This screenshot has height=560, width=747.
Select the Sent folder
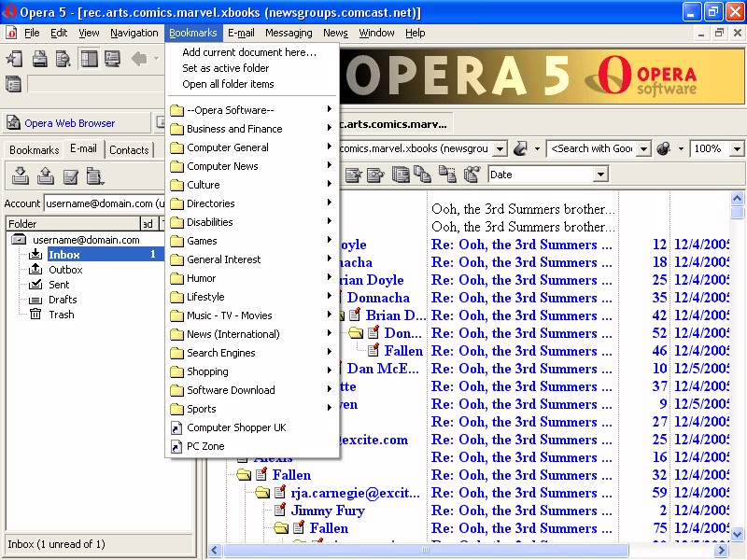click(59, 285)
